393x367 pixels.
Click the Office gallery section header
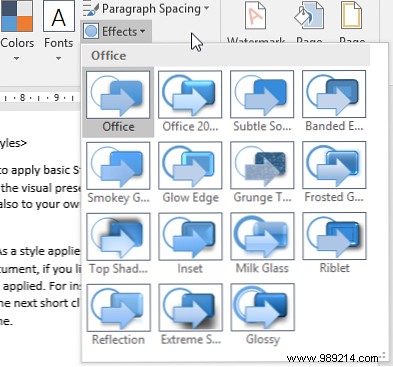(x=226, y=56)
